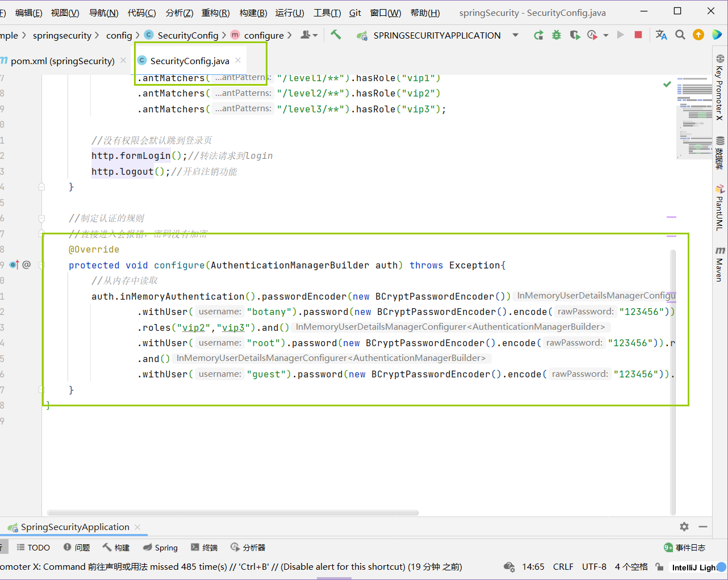
Task: Click config in the breadcrumb path
Action: click(119, 35)
